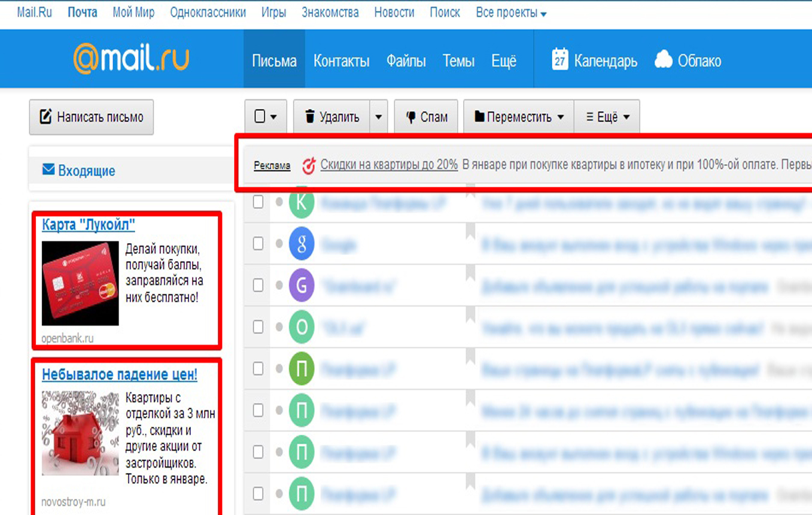Click the Calendar icon in header
This screenshot has height=515, width=812.
coord(560,60)
